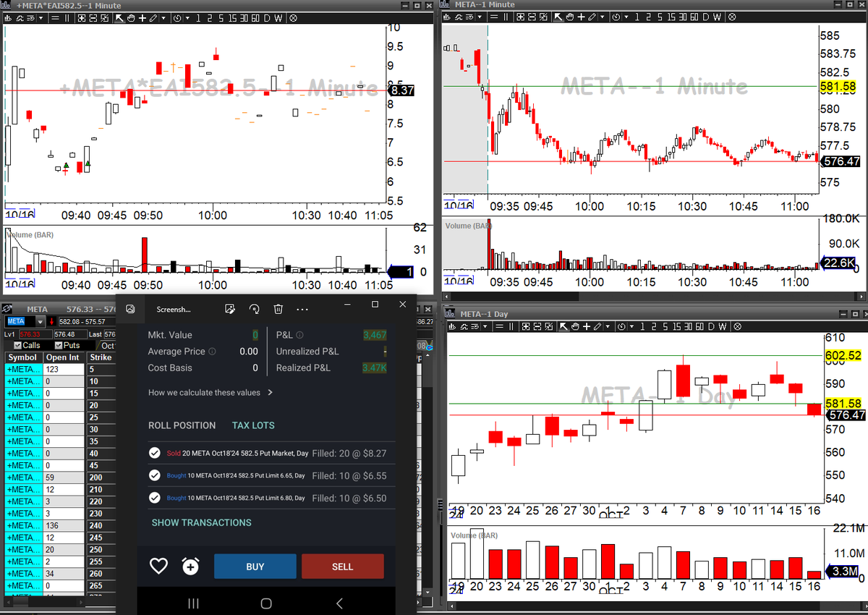
Task: Select pencil draw tool in META 1 Minute chart
Action: (592, 17)
